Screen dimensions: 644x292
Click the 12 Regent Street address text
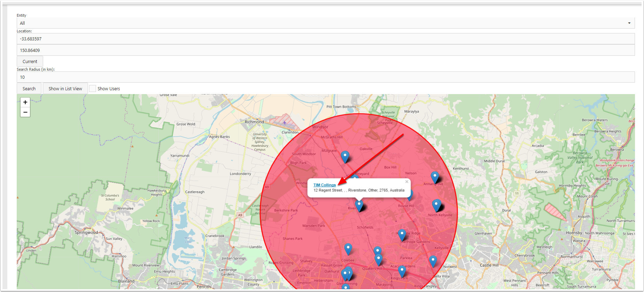(x=359, y=190)
